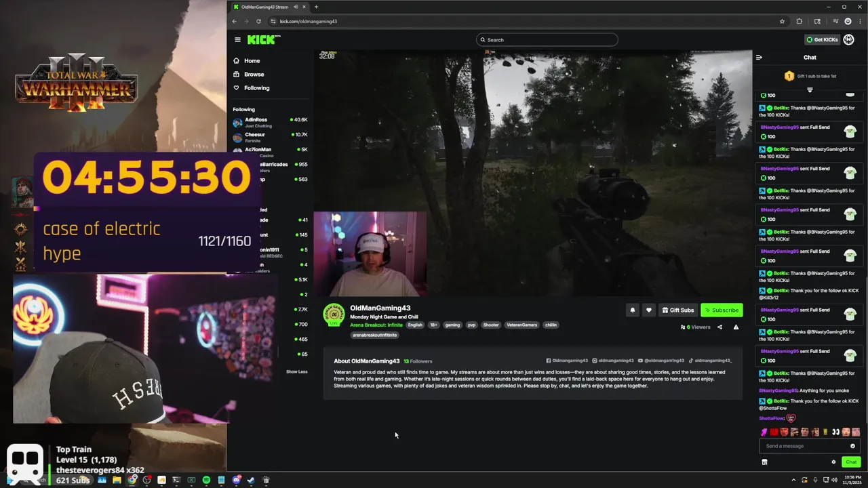Open the OldManGaming43 channel avatar
The image size is (868, 488).
334,315
